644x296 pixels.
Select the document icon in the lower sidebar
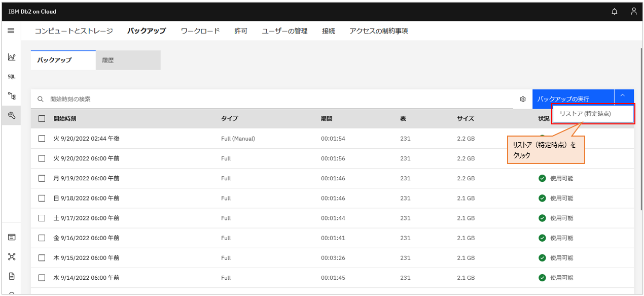[11, 276]
